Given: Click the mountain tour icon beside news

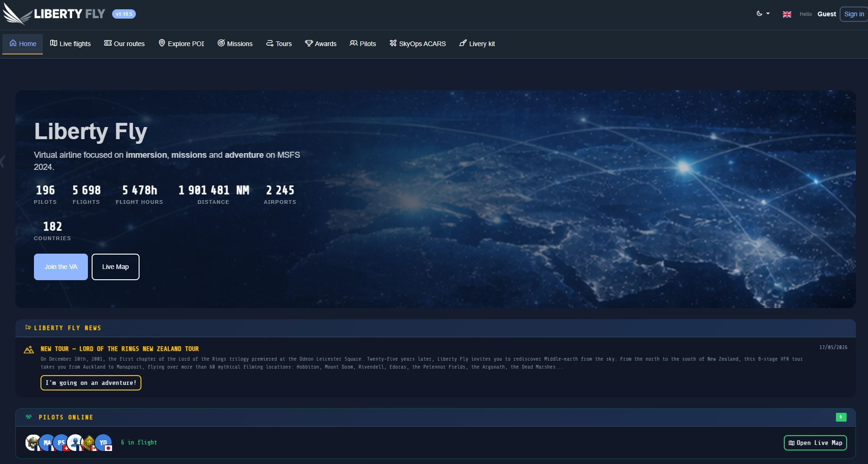Looking at the screenshot, I should (x=29, y=350).
